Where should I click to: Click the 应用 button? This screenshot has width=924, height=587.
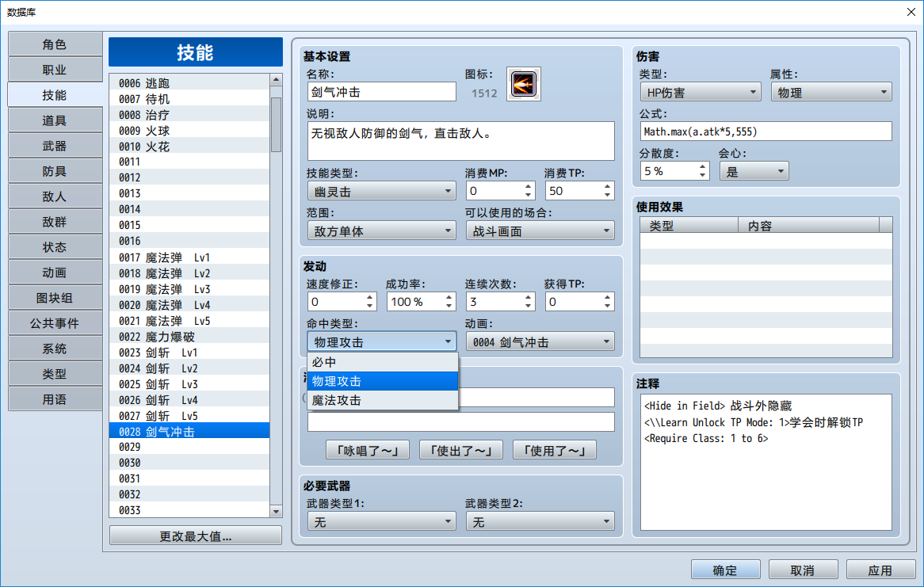[880, 570]
